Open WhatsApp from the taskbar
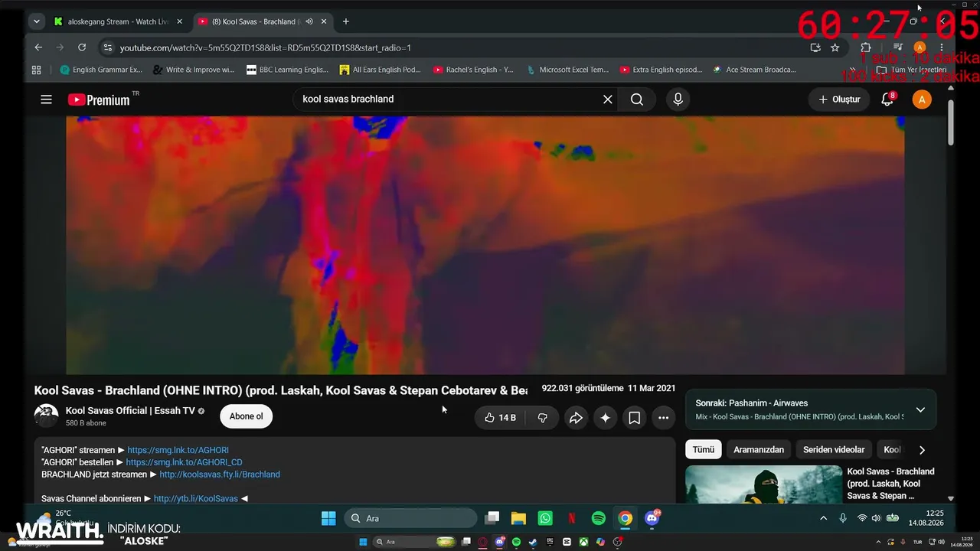 click(x=545, y=518)
